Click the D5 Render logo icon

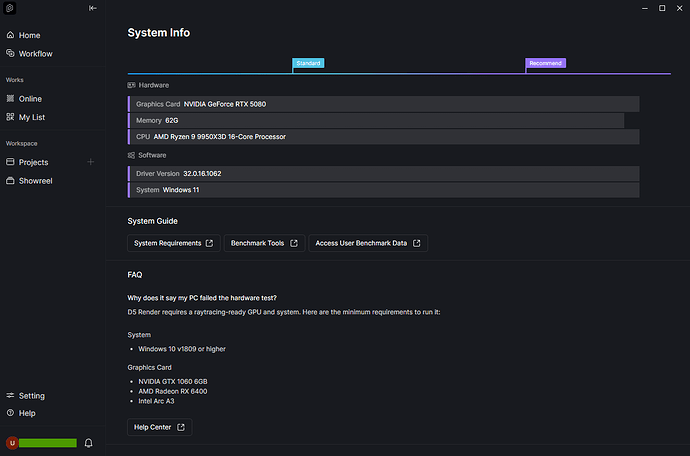coord(10,8)
